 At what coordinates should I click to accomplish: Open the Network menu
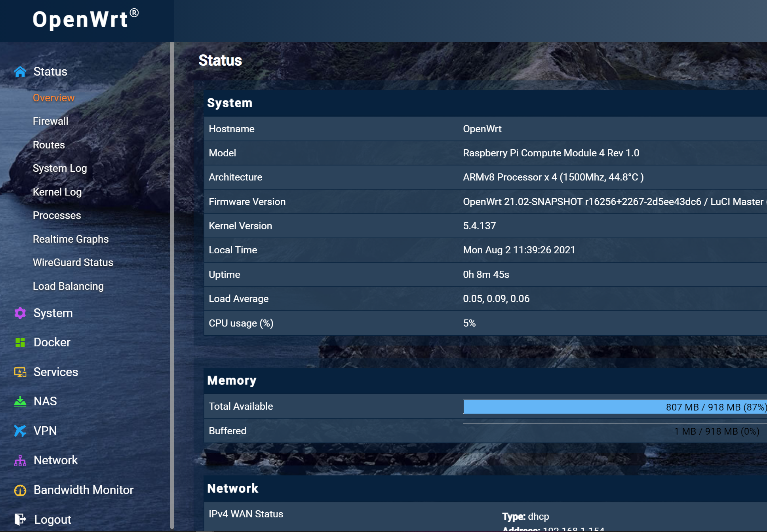(x=56, y=460)
